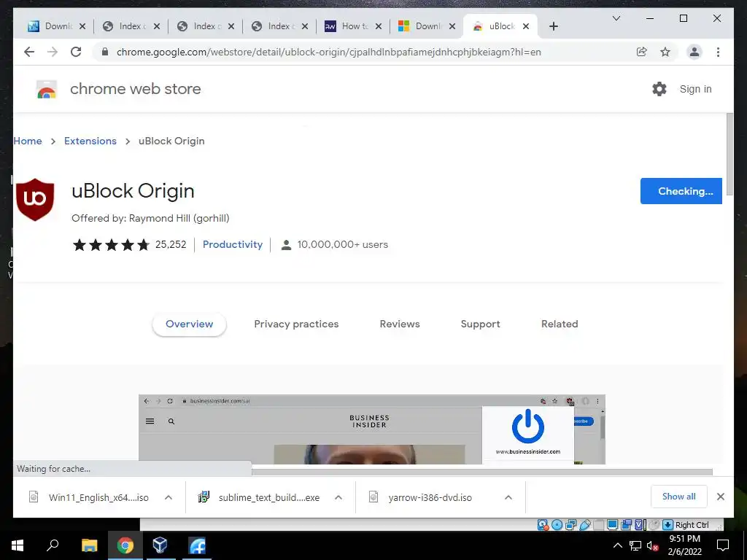Go to Extensions breadcrumb
The width and height of the screenshot is (747, 560).
coord(90,141)
